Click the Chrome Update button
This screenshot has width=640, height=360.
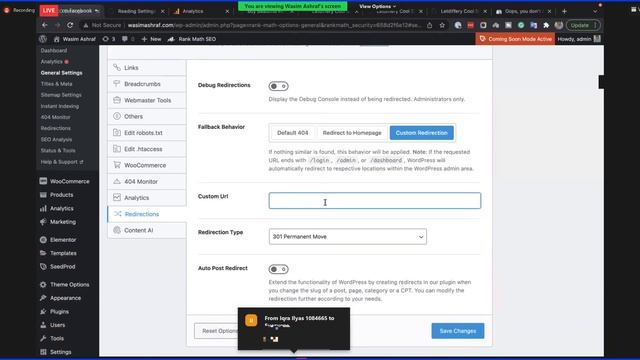(583, 25)
